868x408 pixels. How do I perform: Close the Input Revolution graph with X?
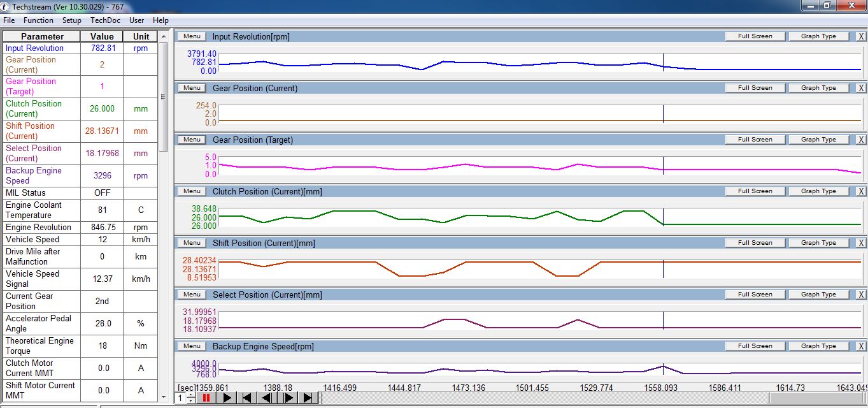click(x=861, y=36)
